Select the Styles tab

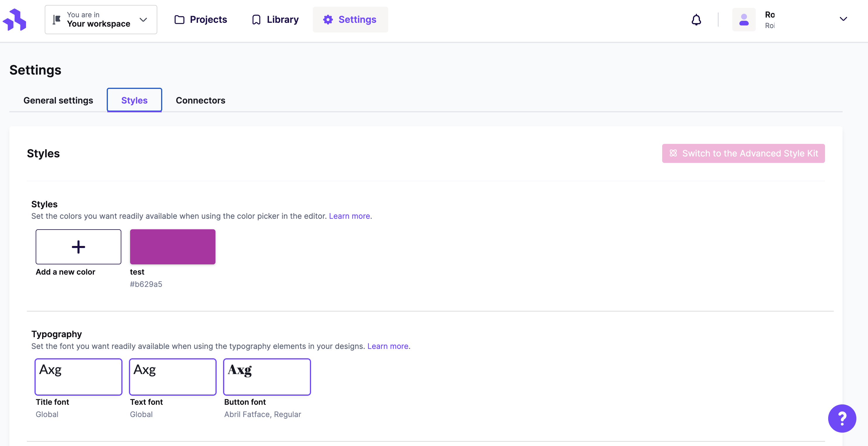pyautogui.click(x=134, y=100)
